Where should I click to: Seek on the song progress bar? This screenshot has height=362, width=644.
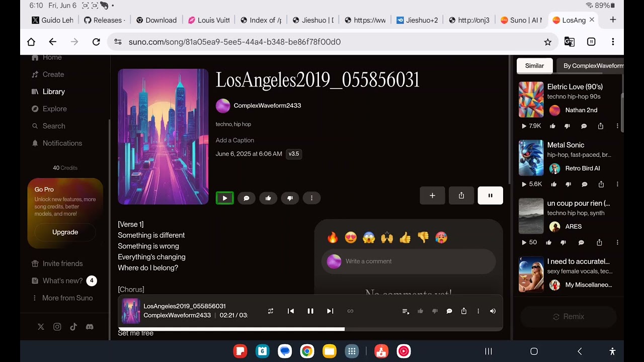tap(310, 329)
